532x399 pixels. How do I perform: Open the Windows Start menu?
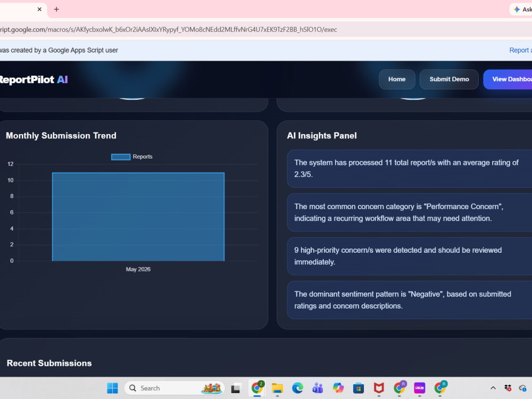(112, 388)
